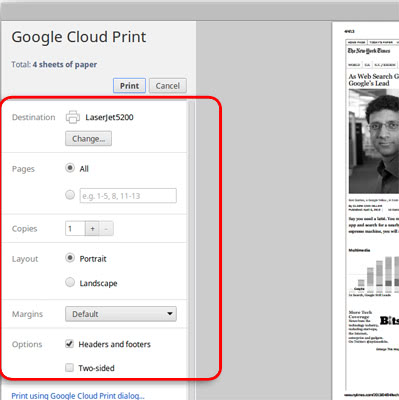Click the page preview thumbnail
This screenshot has height=400, width=399.
point(366,210)
